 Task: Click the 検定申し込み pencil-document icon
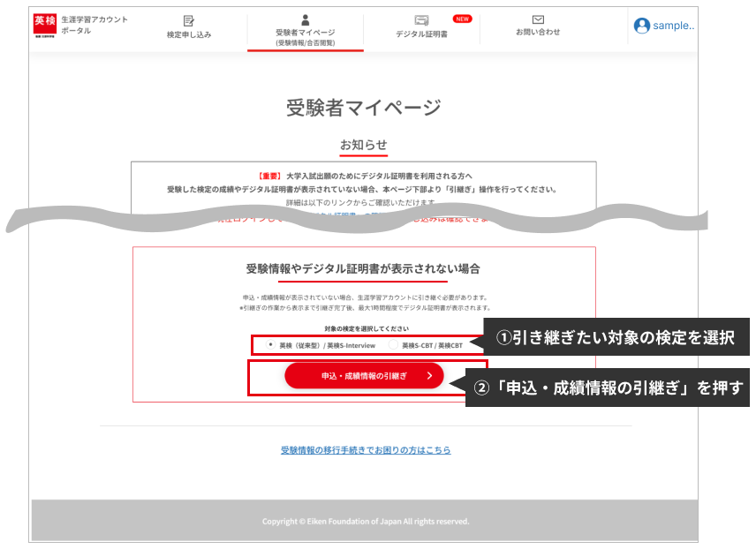[188, 20]
